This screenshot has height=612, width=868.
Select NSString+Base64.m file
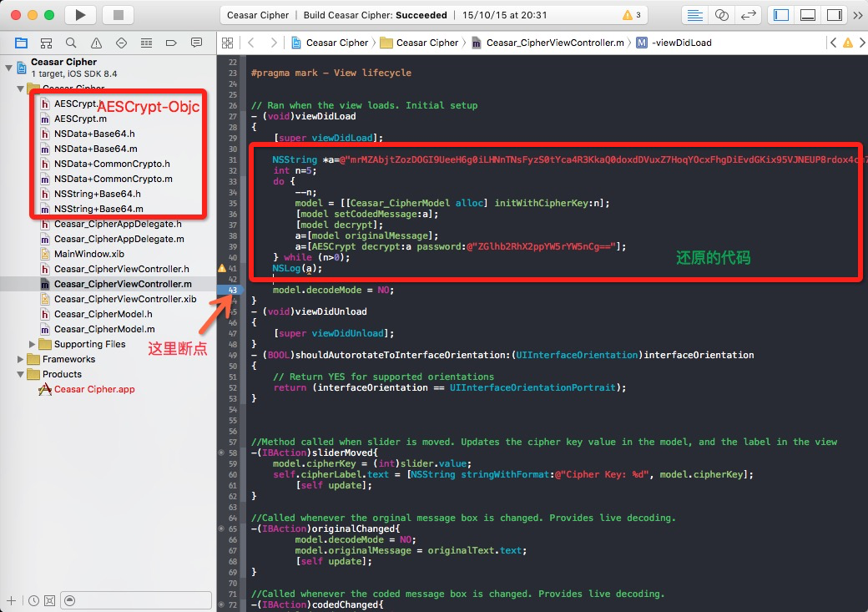98,209
